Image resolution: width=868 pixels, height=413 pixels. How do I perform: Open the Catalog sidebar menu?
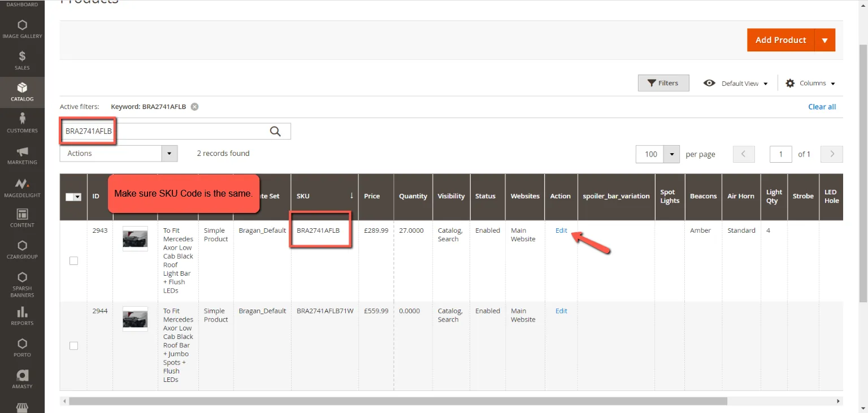pyautogui.click(x=22, y=92)
